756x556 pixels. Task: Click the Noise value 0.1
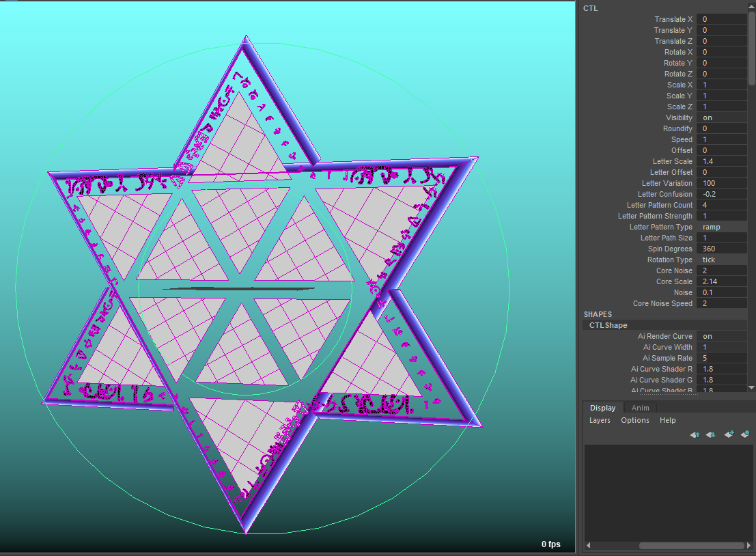(722, 292)
